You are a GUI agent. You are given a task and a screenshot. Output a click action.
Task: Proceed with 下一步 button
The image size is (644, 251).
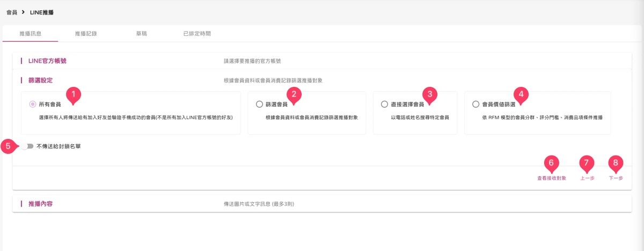click(616, 178)
